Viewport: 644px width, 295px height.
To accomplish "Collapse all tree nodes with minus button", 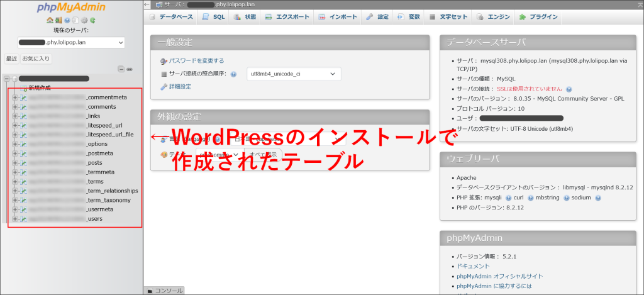I will coord(121,69).
